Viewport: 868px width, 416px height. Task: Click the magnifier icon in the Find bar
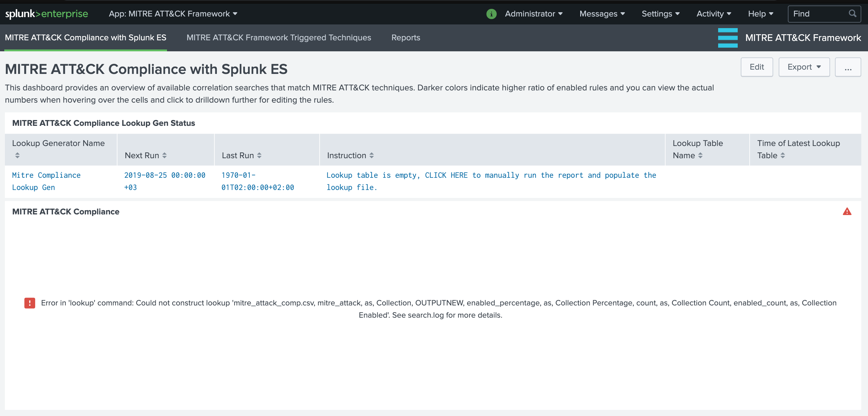pyautogui.click(x=853, y=14)
